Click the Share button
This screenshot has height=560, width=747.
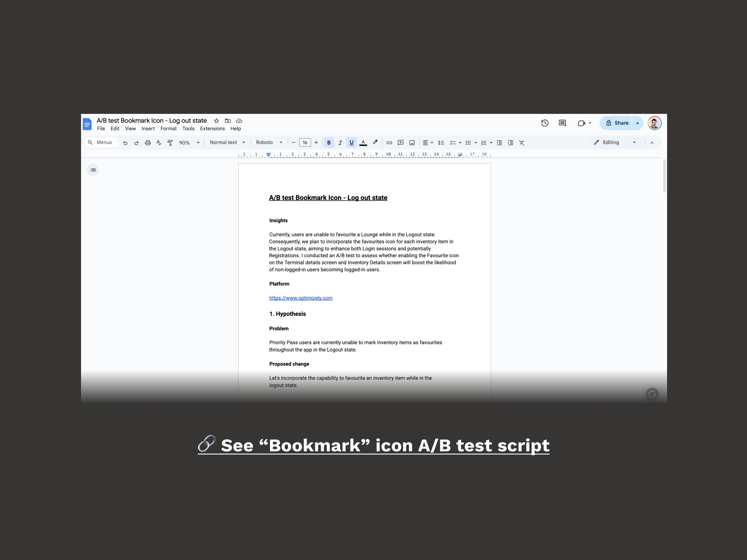click(x=617, y=123)
